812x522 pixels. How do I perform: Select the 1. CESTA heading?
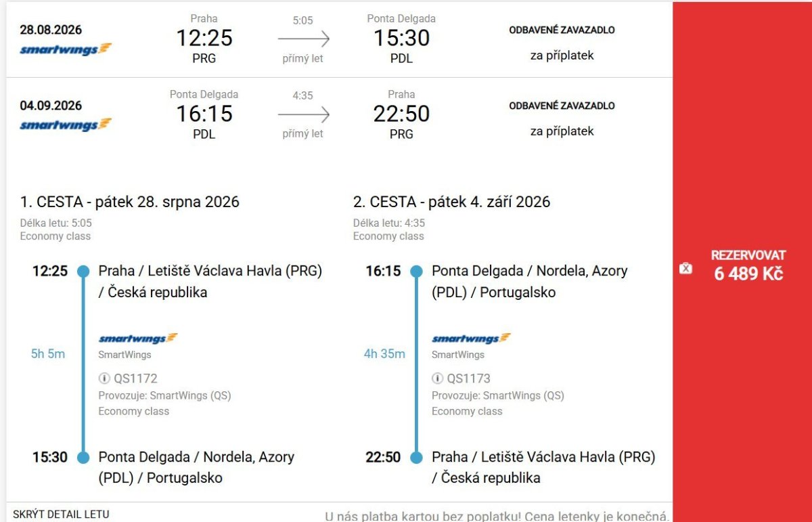click(x=129, y=202)
